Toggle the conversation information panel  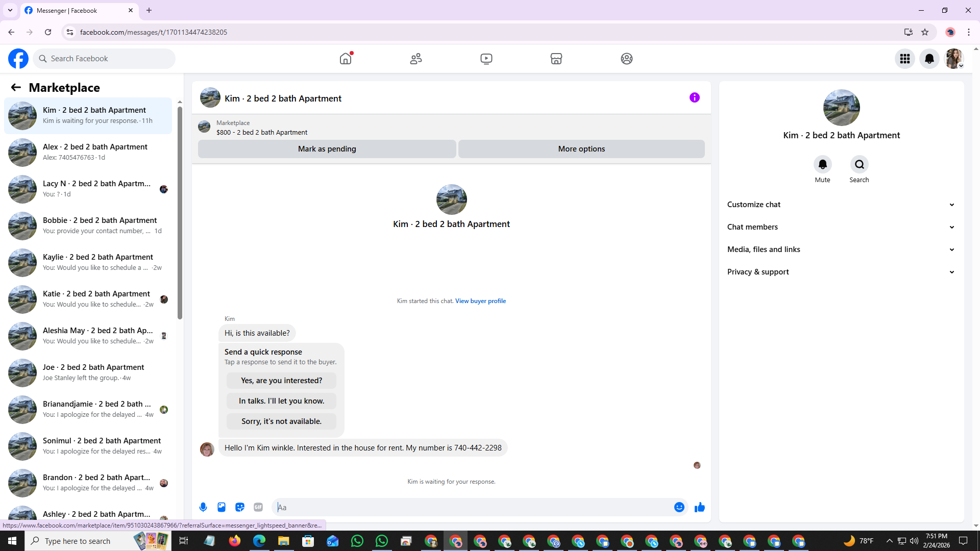pyautogui.click(x=695, y=97)
